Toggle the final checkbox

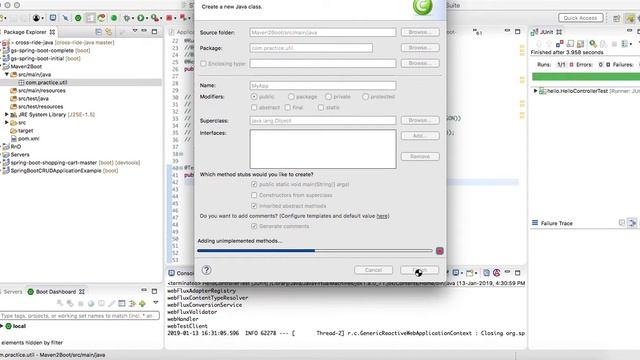tap(288, 107)
